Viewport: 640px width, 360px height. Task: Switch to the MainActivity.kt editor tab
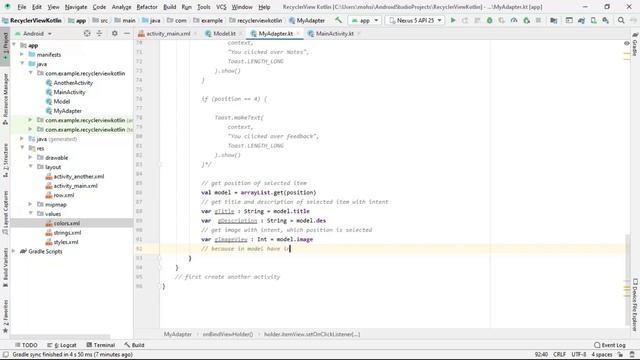tap(334, 33)
